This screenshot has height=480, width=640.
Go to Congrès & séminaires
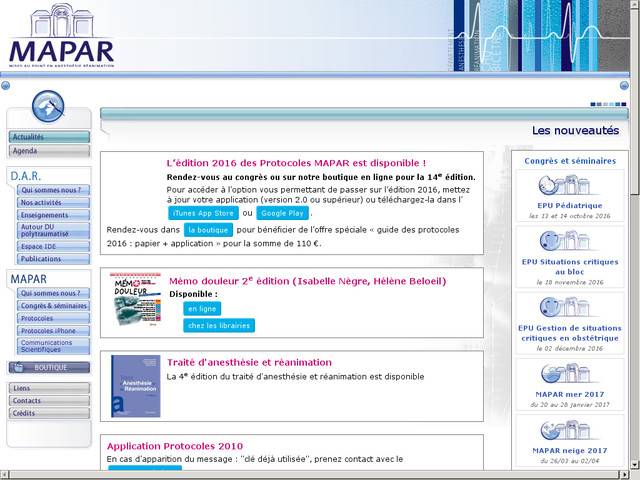tap(53, 306)
